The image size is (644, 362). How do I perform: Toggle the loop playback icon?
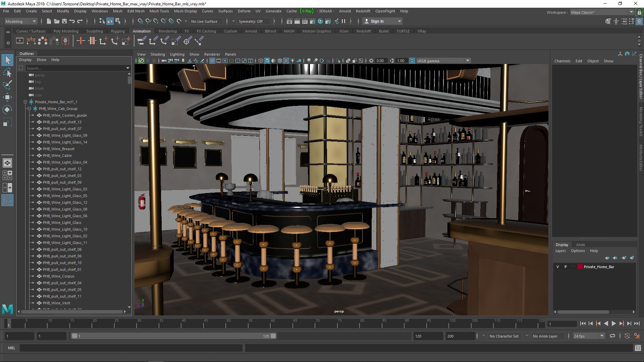(x=612, y=336)
